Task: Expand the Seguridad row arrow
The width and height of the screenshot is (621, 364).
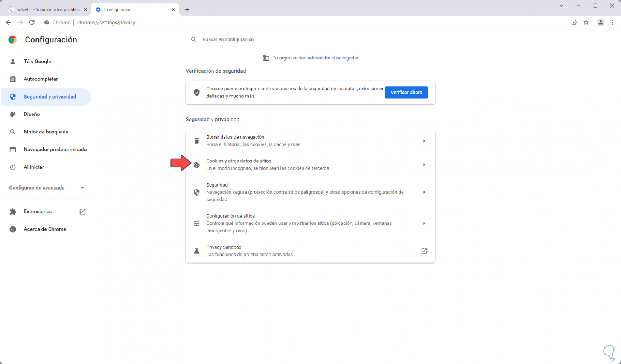Action: [424, 192]
